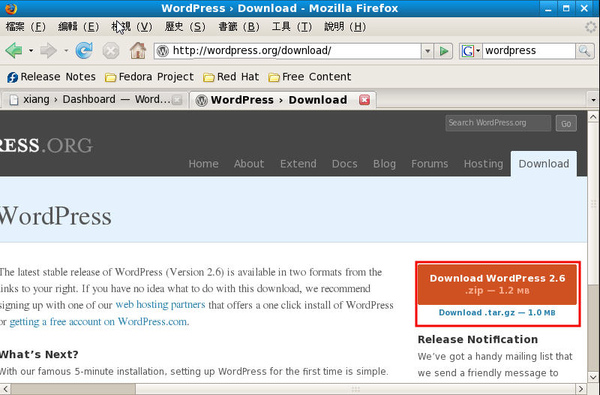Open Release Notes bookmark
The image size is (600, 395).
click(51, 77)
